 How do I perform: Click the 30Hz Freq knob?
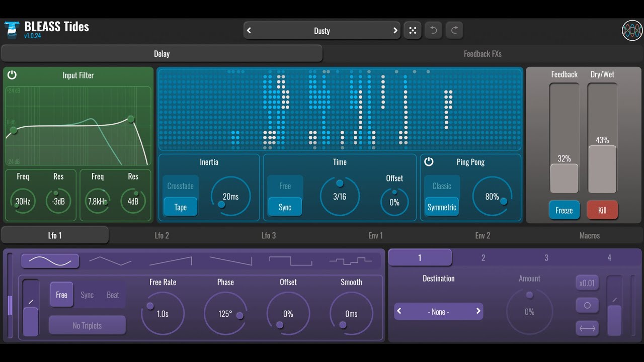click(x=23, y=202)
